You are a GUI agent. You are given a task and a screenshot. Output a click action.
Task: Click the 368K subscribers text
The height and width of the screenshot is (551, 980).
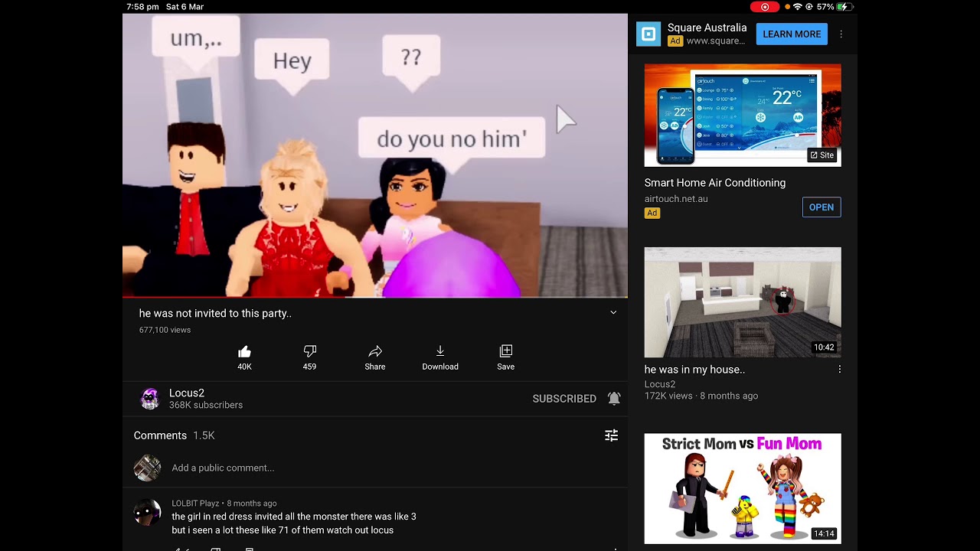pyautogui.click(x=206, y=406)
